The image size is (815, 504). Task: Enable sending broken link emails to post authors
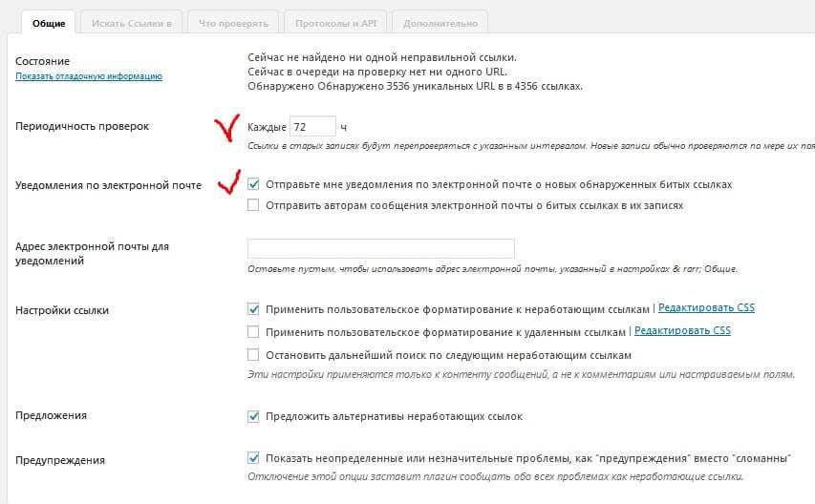253,204
